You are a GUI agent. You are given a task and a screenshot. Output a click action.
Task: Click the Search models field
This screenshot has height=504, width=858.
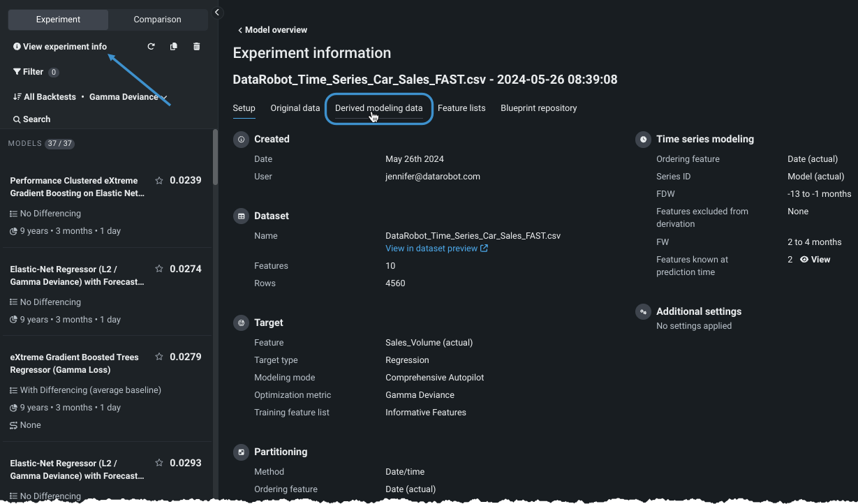tap(36, 119)
